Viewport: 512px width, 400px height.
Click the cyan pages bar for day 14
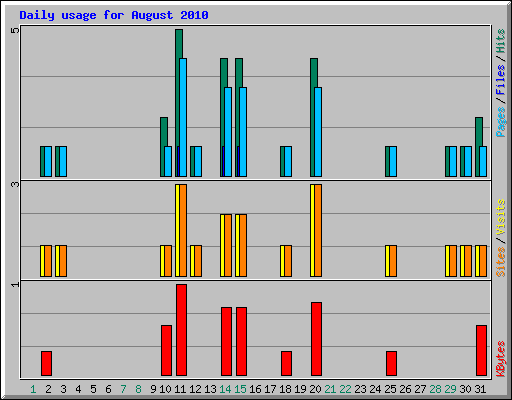(228, 132)
